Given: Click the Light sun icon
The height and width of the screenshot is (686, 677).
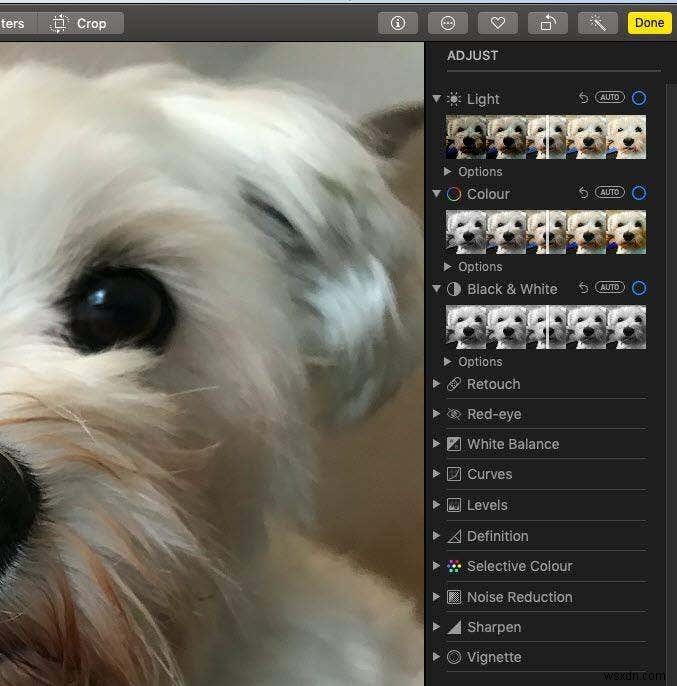Looking at the screenshot, I should 454,99.
